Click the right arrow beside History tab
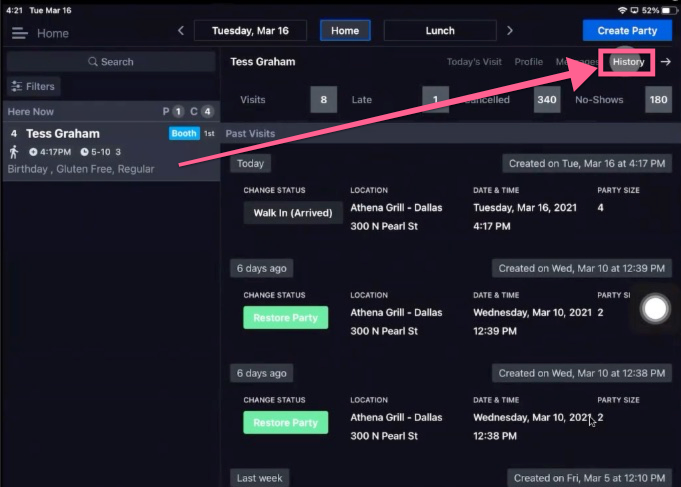 pyautogui.click(x=665, y=62)
